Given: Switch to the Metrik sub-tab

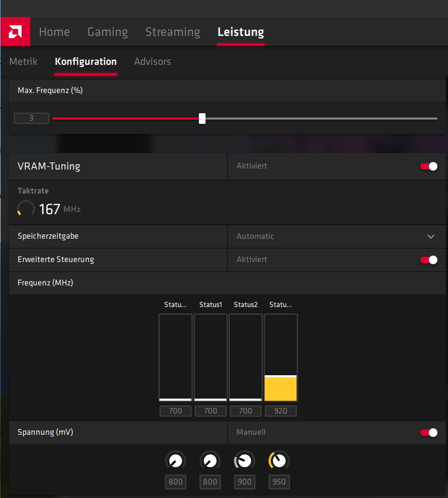Looking at the screenshot, I should point(23,61).
